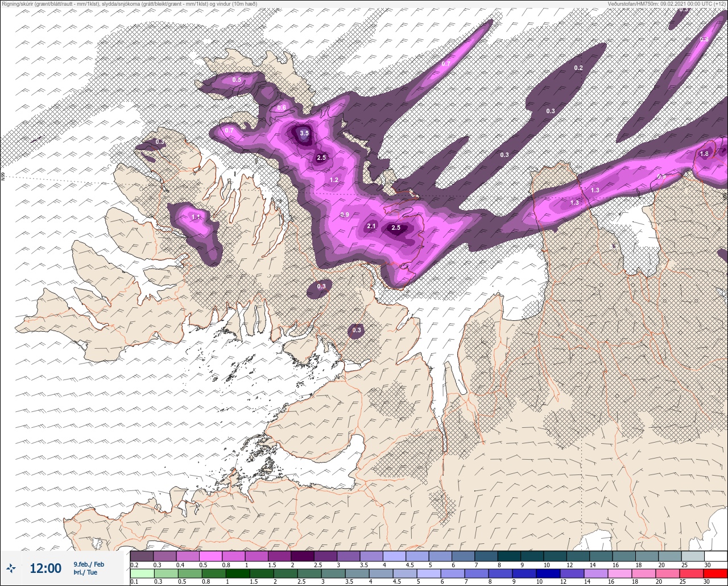Click the 1.8 value near the map's east edge
The image size is (728, 586).
[704, 154]
